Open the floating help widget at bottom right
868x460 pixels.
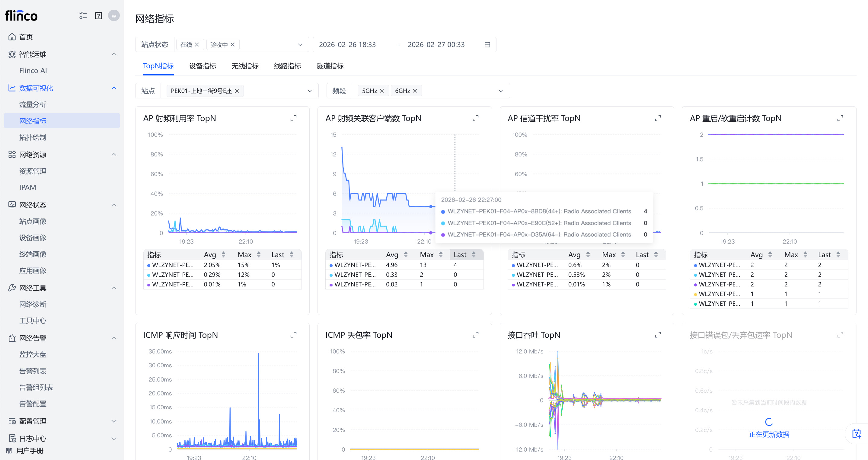pos(856,434)
